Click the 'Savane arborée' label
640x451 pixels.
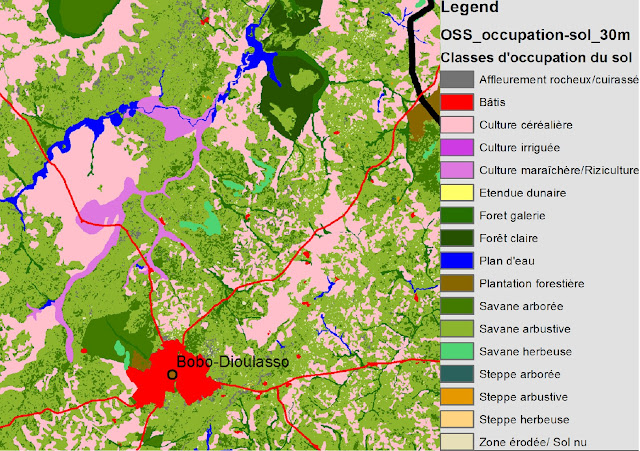click(x=521, y=306)
